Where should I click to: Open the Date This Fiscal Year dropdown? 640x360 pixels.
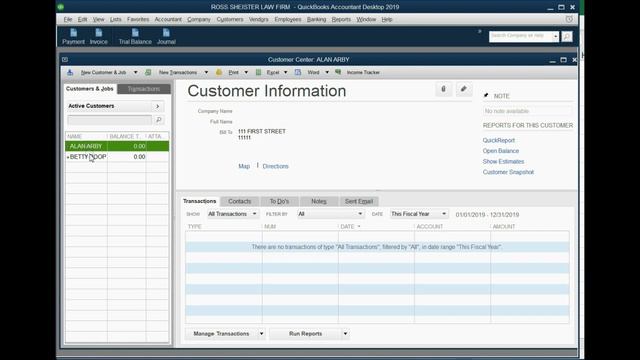click(x=419, y=214)
